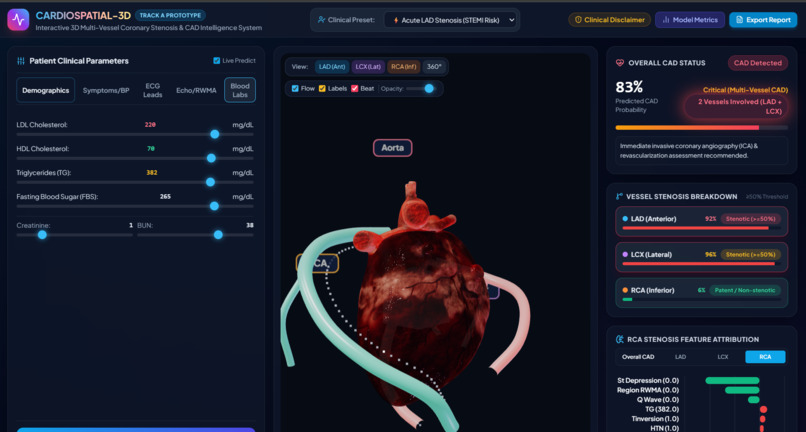This screenshot has height=432, width=806.
Task: Adjust the Triglycerides (TG) slider
Action: [135, 182]
